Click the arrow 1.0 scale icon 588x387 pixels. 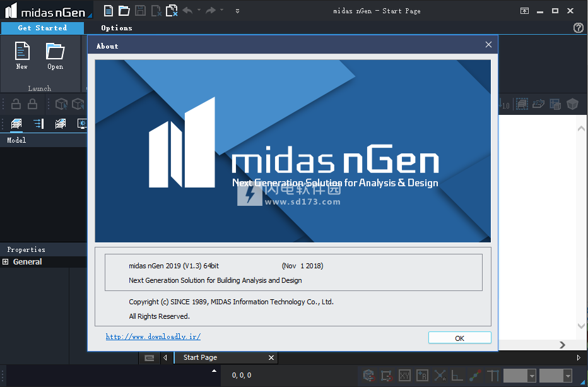[503, 104]
